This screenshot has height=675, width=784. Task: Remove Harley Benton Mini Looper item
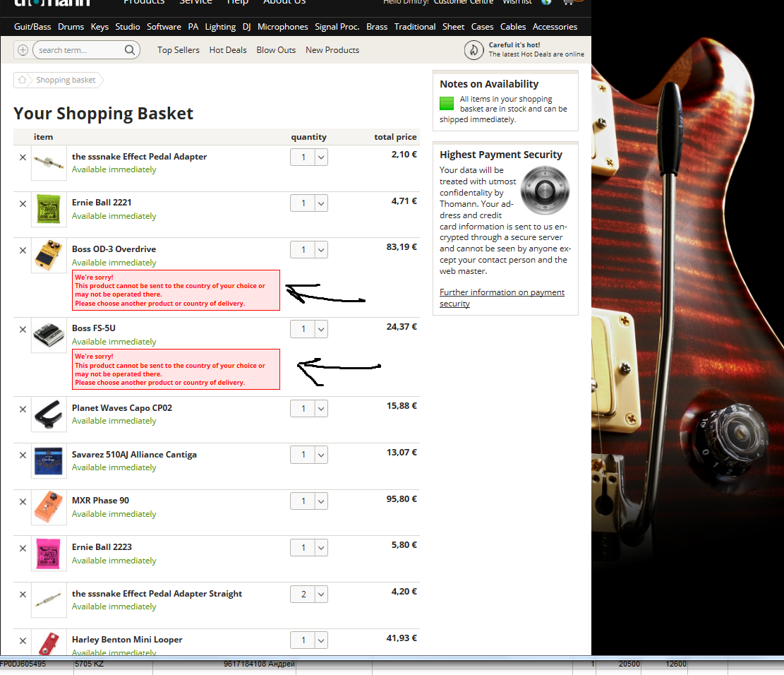coord(23,640)
